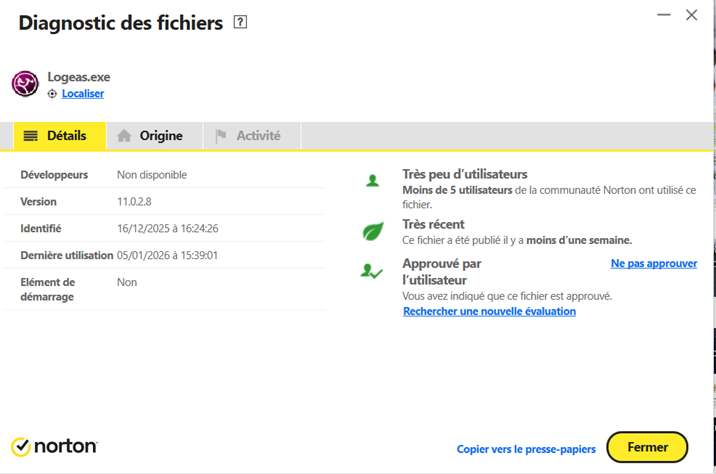The width and height of the screenshot is (716, 474).
Task: Open the Localiser link
Action: 83,94
